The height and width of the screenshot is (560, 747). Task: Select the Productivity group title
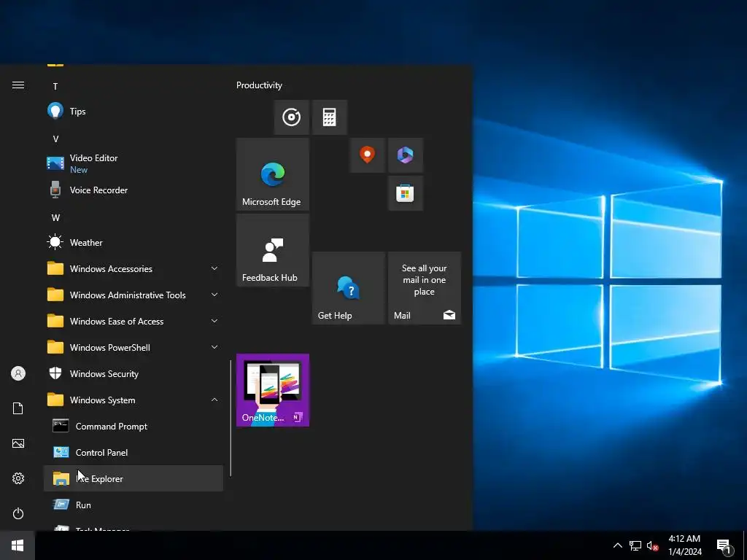[259, 85]
